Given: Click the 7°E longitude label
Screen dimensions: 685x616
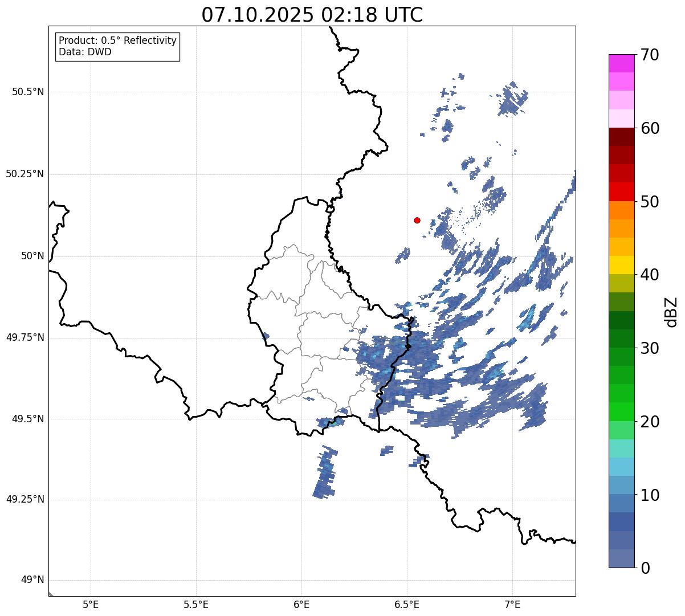Looking at the screenshot, I should point(512,604).
